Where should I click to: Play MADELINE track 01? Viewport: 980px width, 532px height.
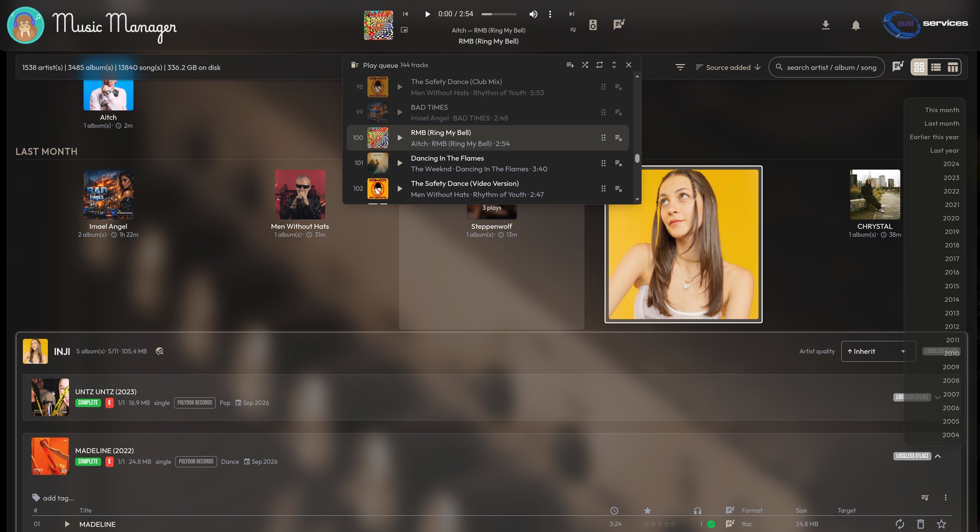click(67, 524)
